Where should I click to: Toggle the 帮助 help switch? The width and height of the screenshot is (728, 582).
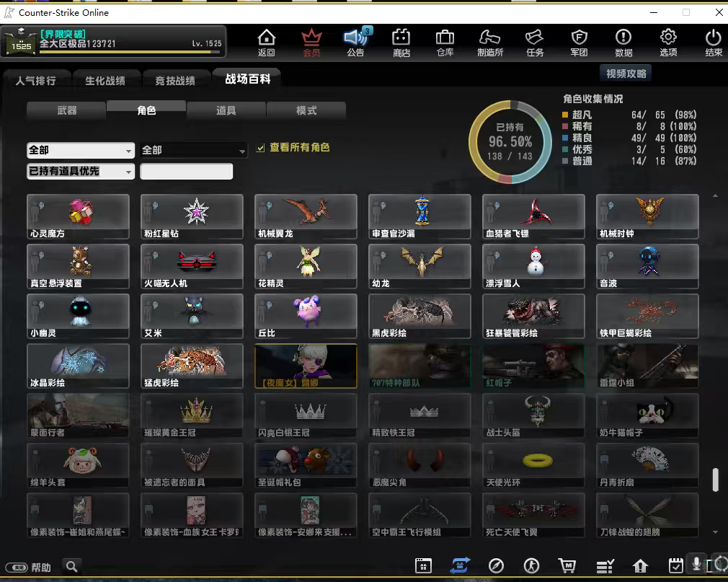pos(17,568)
